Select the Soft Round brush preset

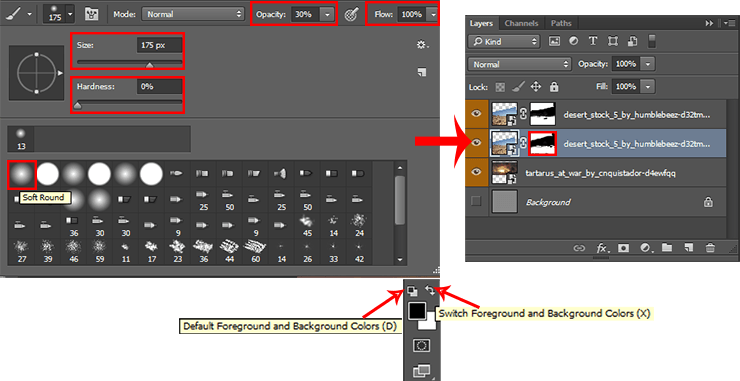[x=22, y=174]
